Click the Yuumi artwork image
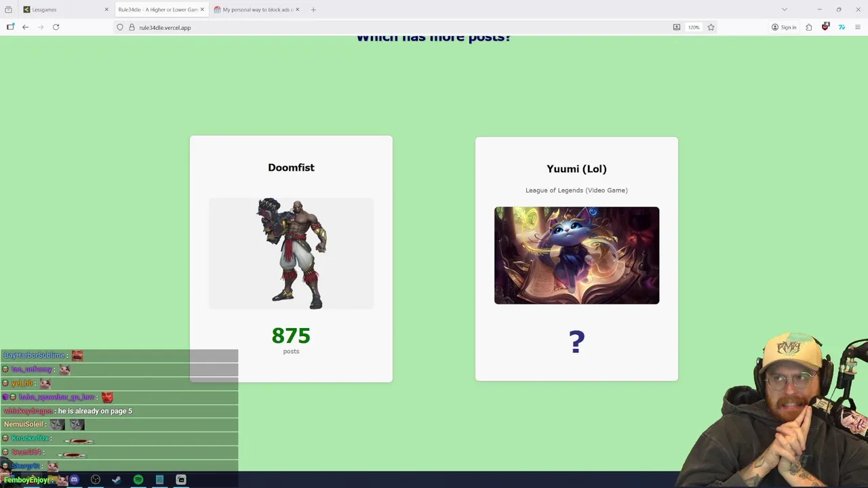 tap(576, 256)
